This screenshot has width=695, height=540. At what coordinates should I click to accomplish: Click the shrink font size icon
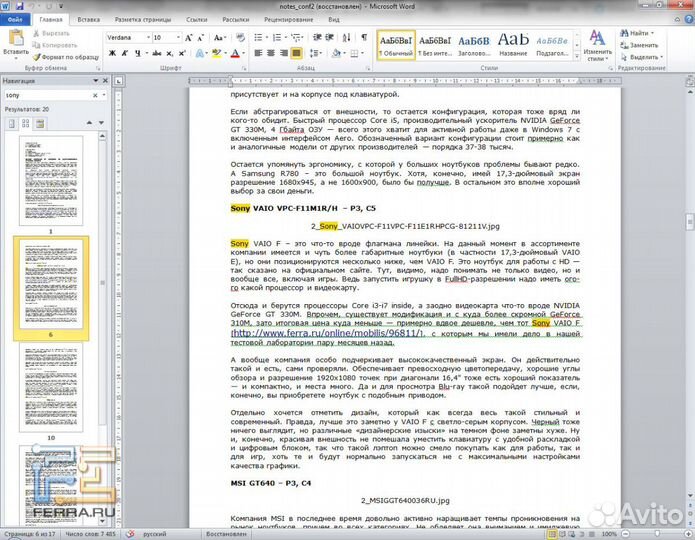click(x=200, y=38)
